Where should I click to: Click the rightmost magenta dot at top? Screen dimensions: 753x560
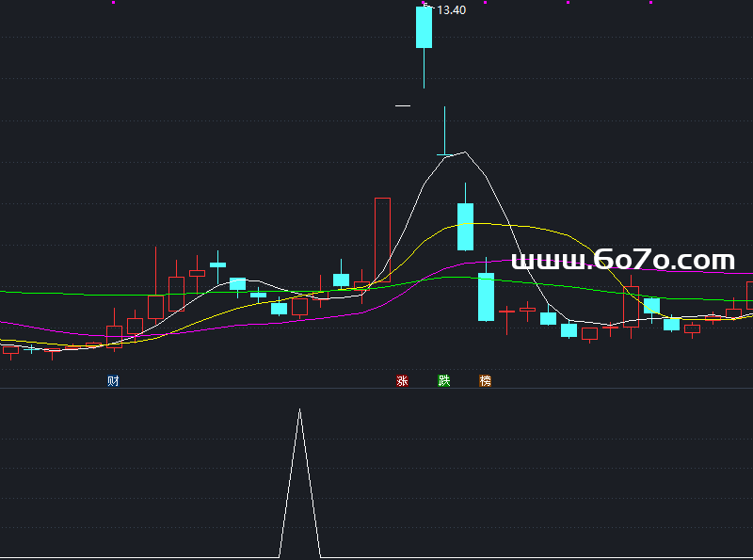tap(650, 3)
